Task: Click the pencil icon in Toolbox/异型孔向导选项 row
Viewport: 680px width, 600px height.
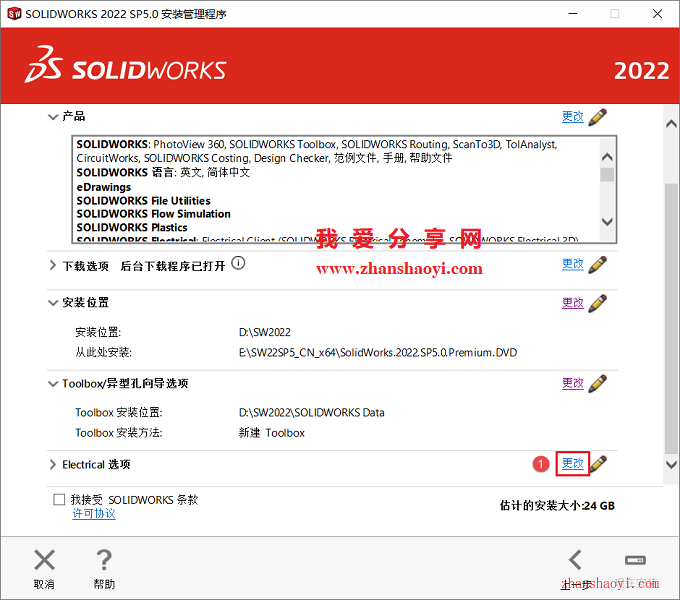Action: [598, 384]
